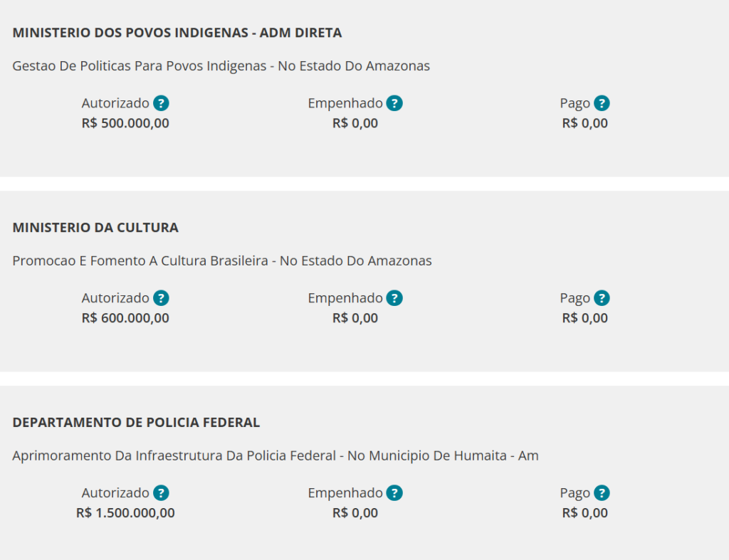Select the Ministerio da Cultura heading

click(x=95, y=227)
